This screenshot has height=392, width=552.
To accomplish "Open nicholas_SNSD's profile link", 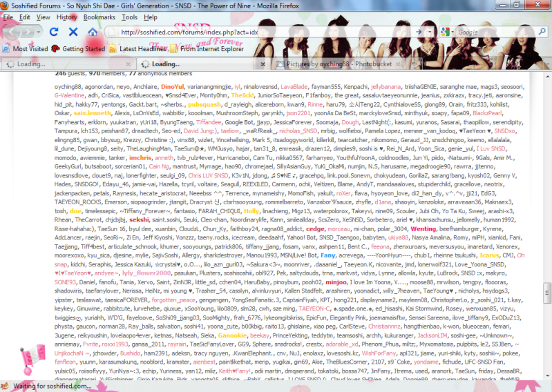I will (298, 131).
